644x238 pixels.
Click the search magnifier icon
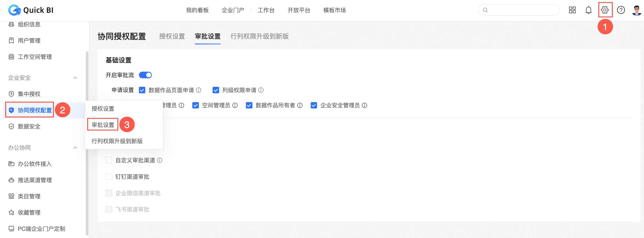(x=485, y=10)
